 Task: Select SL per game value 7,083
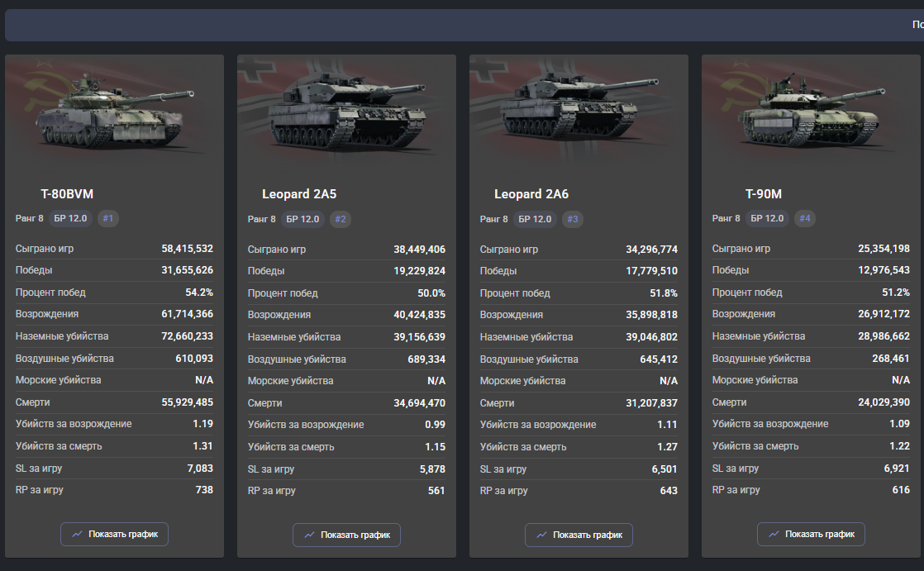pos(200,468)
